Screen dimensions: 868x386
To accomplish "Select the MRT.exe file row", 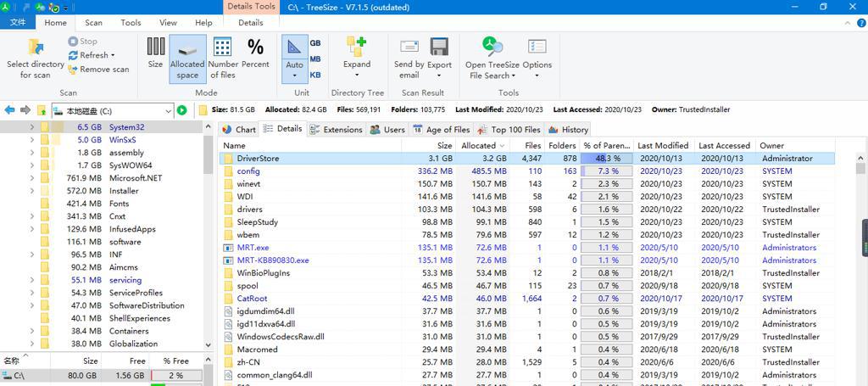I will (x=526, y=248).
